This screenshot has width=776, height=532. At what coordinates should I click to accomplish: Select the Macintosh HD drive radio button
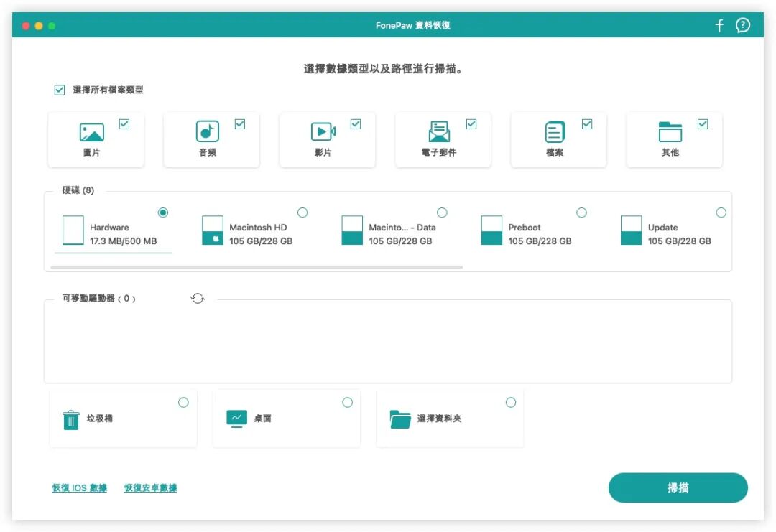point(302,213)
